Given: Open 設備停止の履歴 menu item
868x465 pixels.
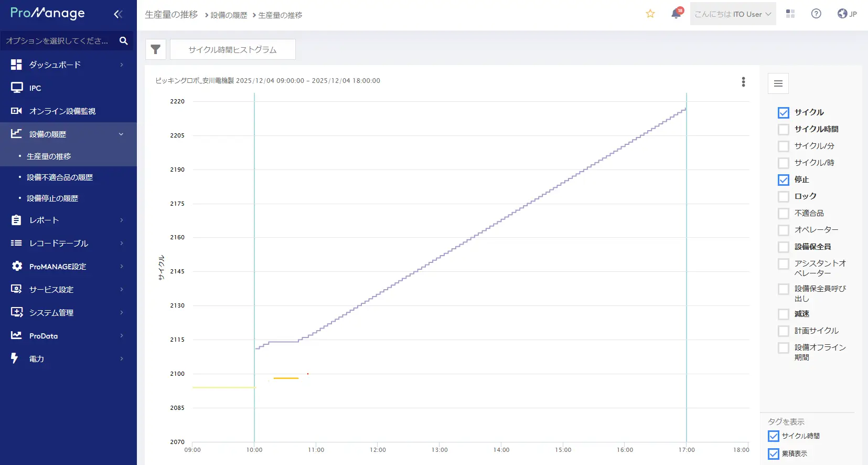Looking at the screenshot, I should point(52,198).
